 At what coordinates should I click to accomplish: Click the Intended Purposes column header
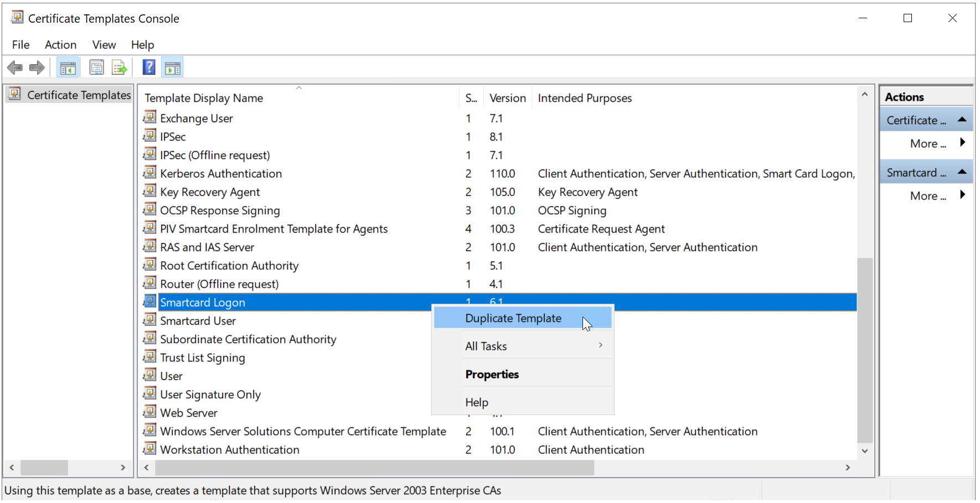(585, 98)
